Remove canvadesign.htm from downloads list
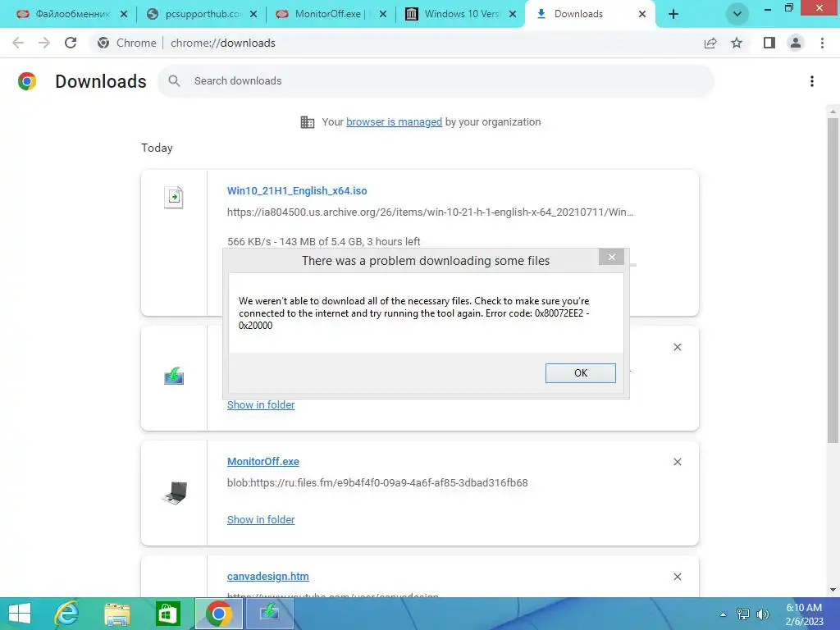Viewport: 840px width, 630px height. pos(677,577)
